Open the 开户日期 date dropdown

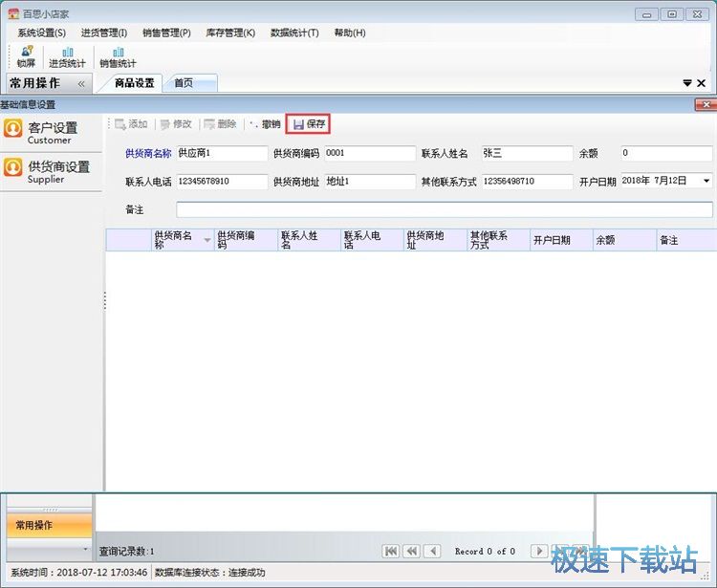coord(706,181)
